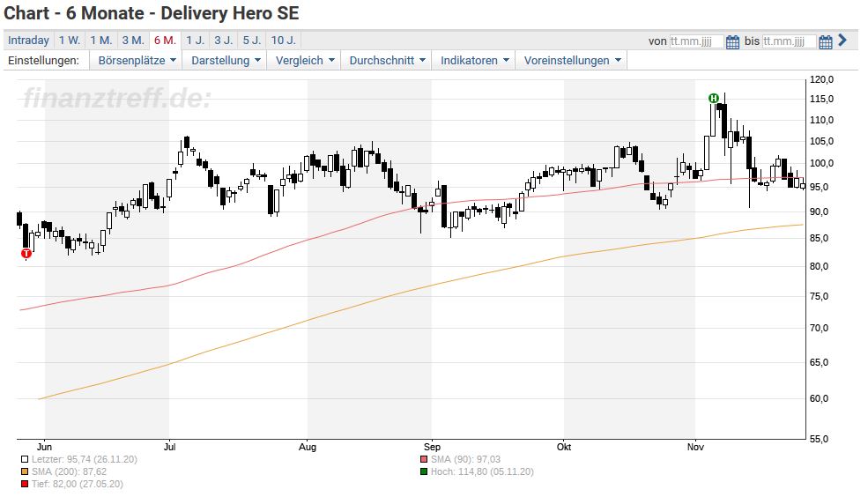Focus the 'bis' end date field
Viewport: 868px width, 497px height.
pyautogui.click(x=789, y=41)
